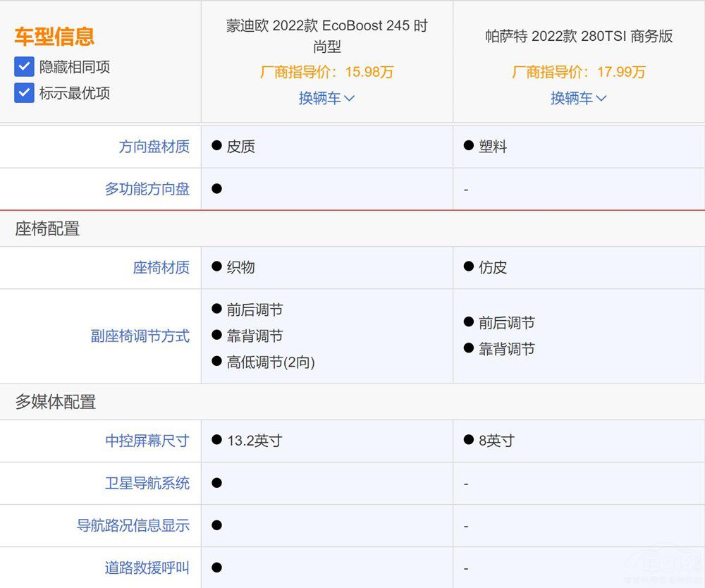Click the 道路救援呼叫 link

(147, 568)
